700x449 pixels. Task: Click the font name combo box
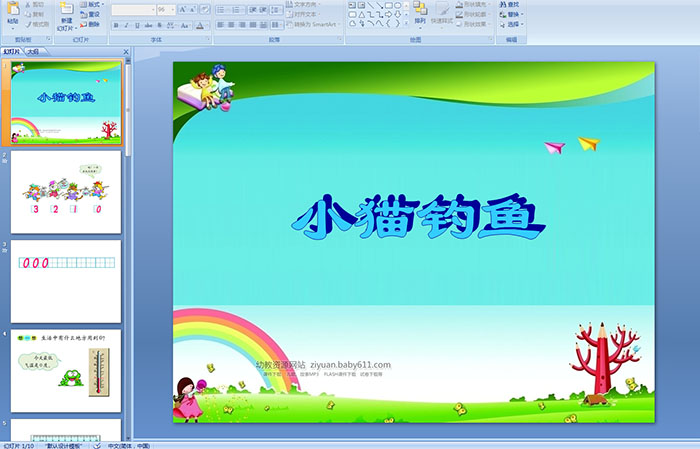point(133,9)
